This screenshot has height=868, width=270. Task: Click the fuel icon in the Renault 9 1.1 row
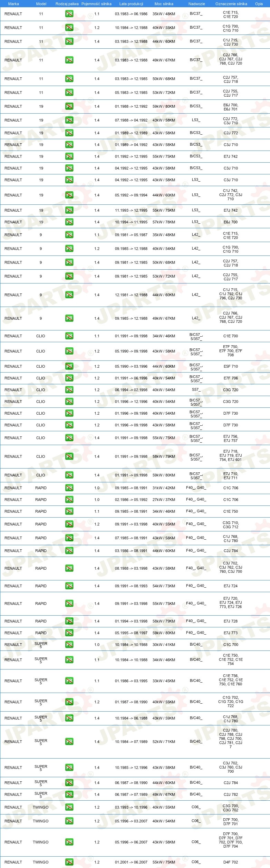click(69, 235)
